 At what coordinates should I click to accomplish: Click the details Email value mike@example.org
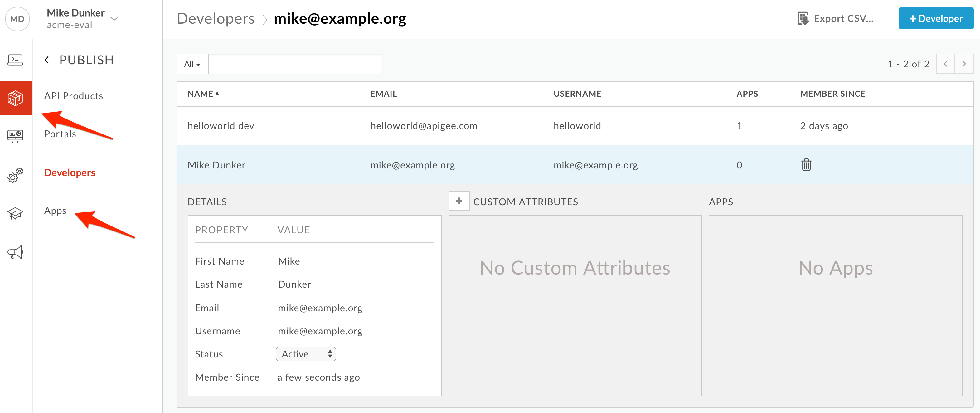(x=320, y=308)
